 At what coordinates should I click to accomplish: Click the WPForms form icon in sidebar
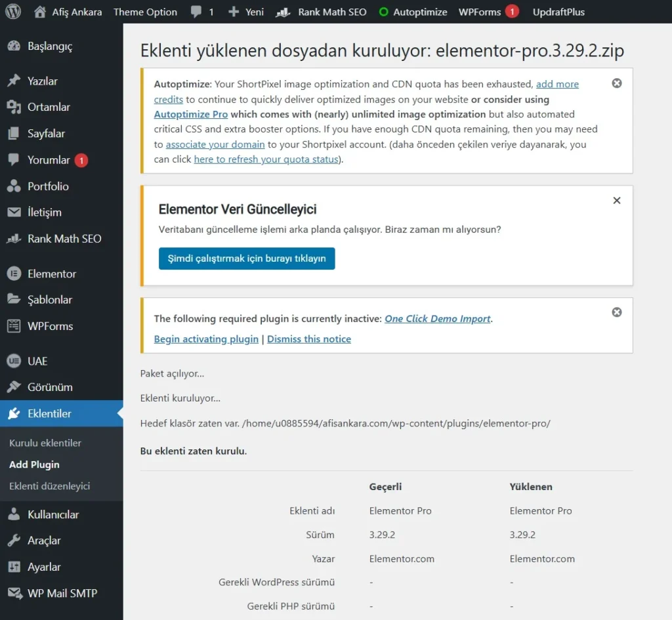[14, 326]
